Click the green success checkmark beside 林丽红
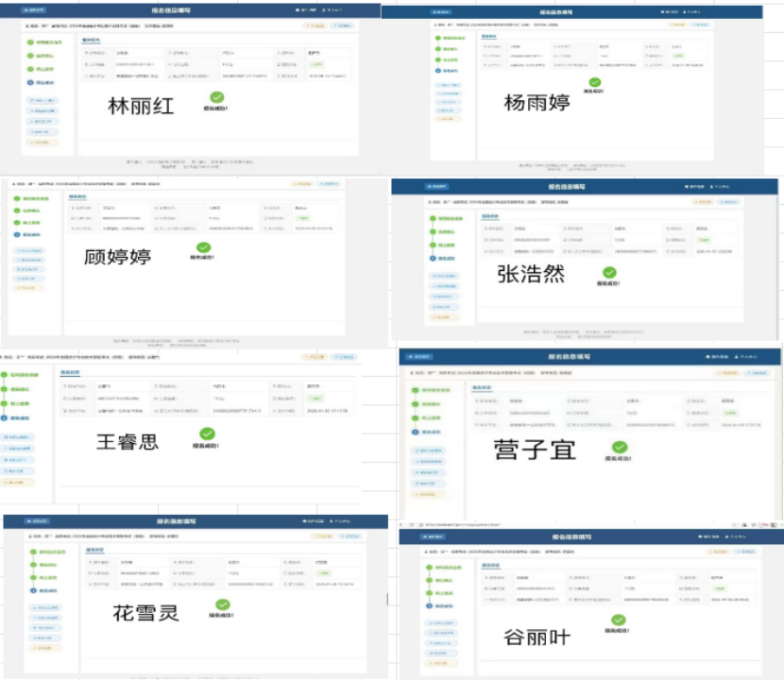 [217, 96]
